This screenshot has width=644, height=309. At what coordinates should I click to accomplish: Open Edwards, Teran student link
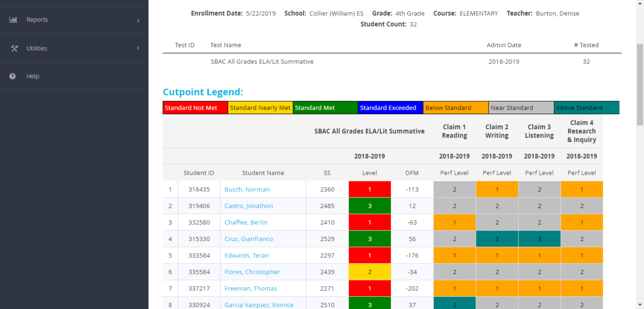247,256
